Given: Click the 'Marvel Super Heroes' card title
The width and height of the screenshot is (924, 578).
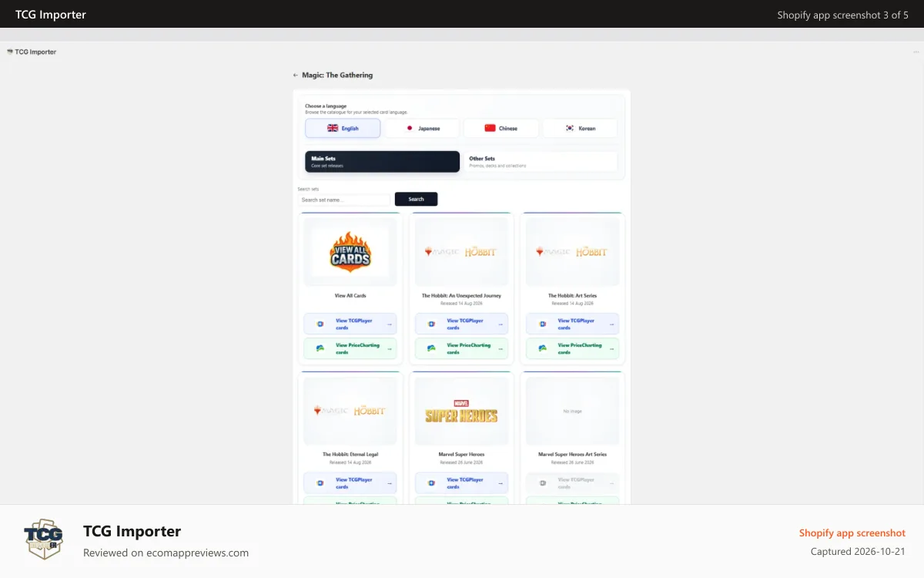Looking at the screenshot, I should pos(461,455).
